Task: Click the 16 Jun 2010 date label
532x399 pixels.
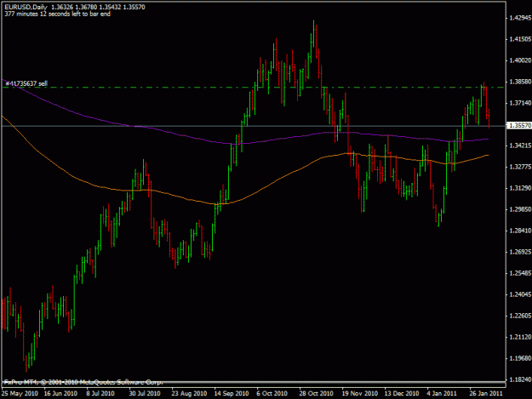Action: click(x=60, y=394)
